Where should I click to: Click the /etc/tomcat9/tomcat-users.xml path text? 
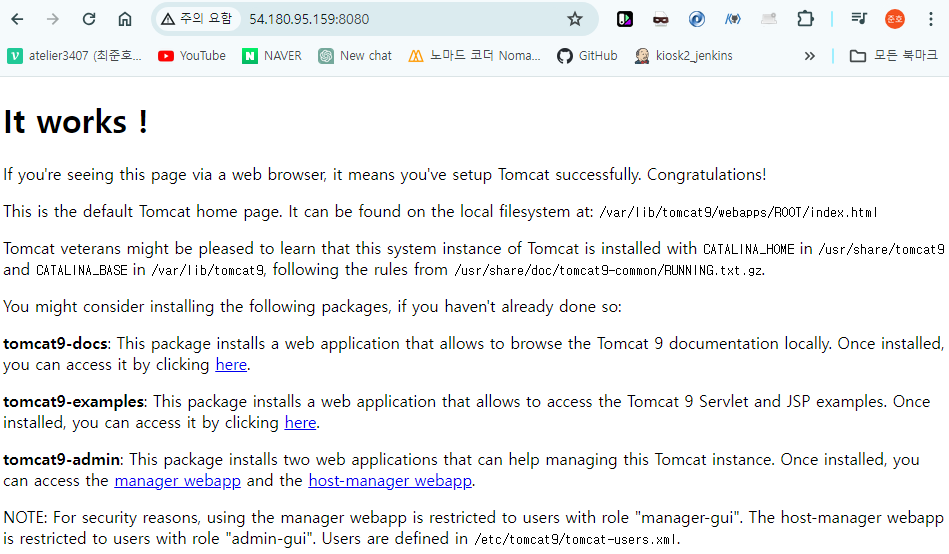point(576,539)
